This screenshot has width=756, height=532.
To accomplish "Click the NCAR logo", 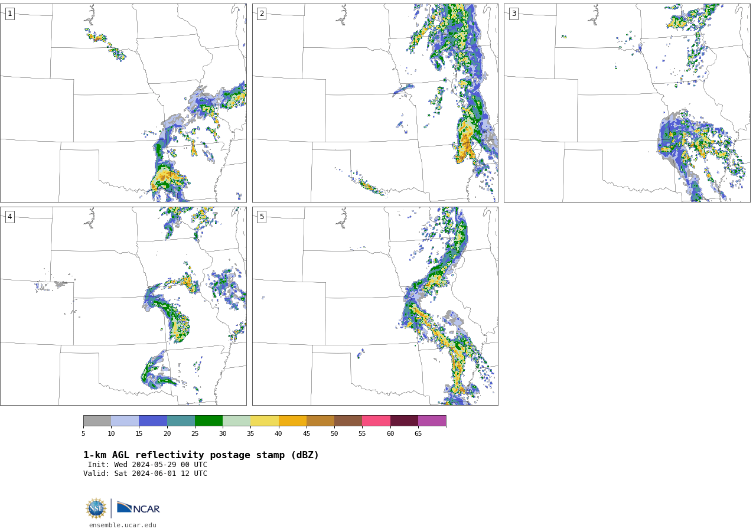I will click(x=138, y=508).
